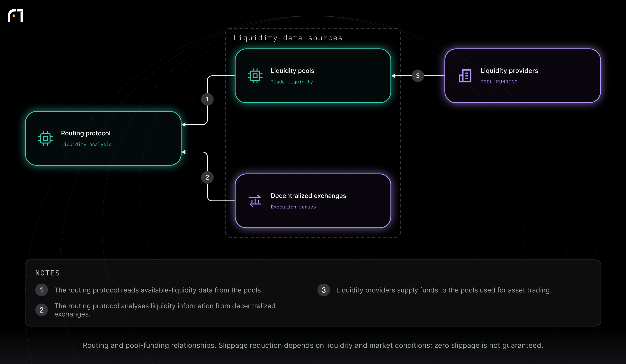Click the chip icon in Liquidity pools card
626x364 pixels.
click(x=255, y=76)
